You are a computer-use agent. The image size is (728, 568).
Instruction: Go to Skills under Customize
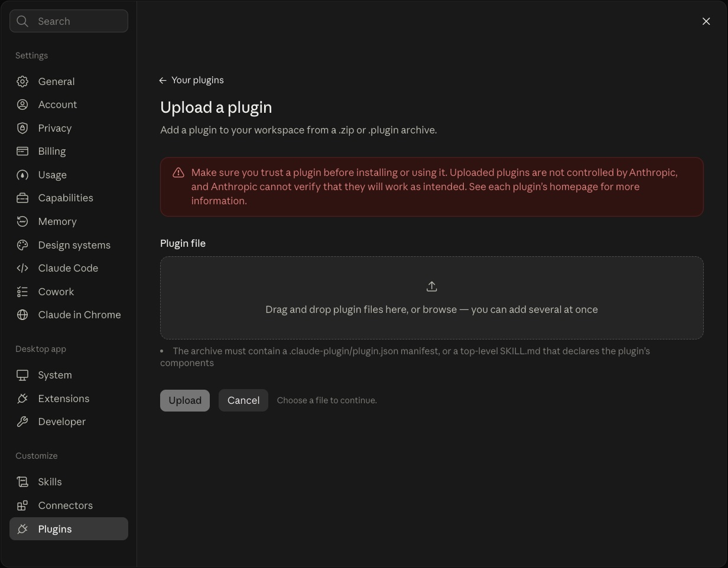tap(69, 482)
